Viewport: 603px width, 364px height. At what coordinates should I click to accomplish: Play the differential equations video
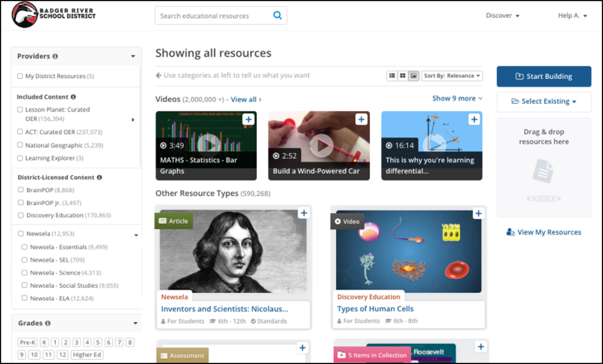click(x=434, y=145)
